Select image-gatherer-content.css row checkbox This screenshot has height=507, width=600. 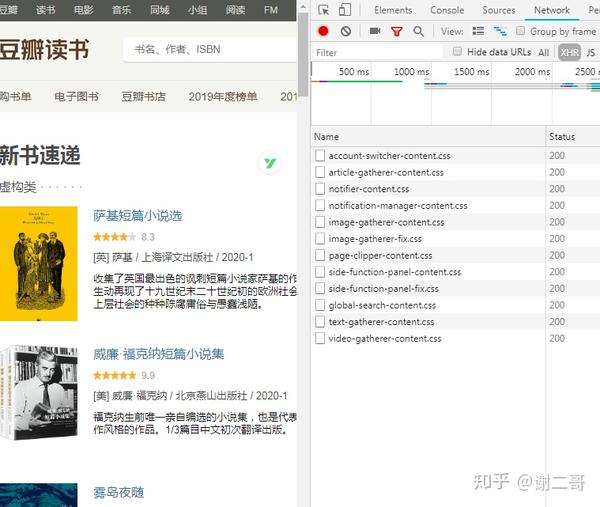coord(320,222)
